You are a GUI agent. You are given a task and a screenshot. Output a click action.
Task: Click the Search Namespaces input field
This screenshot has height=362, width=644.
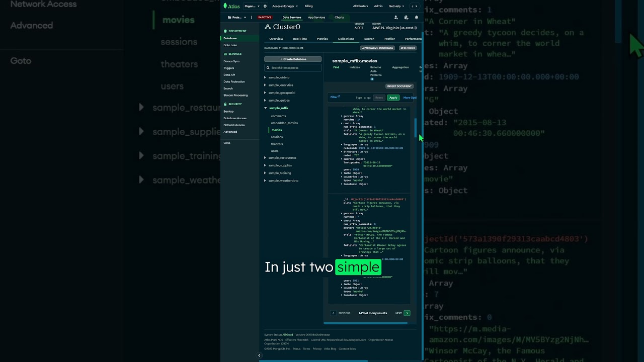pyautogui.click(x=293, y=67)
